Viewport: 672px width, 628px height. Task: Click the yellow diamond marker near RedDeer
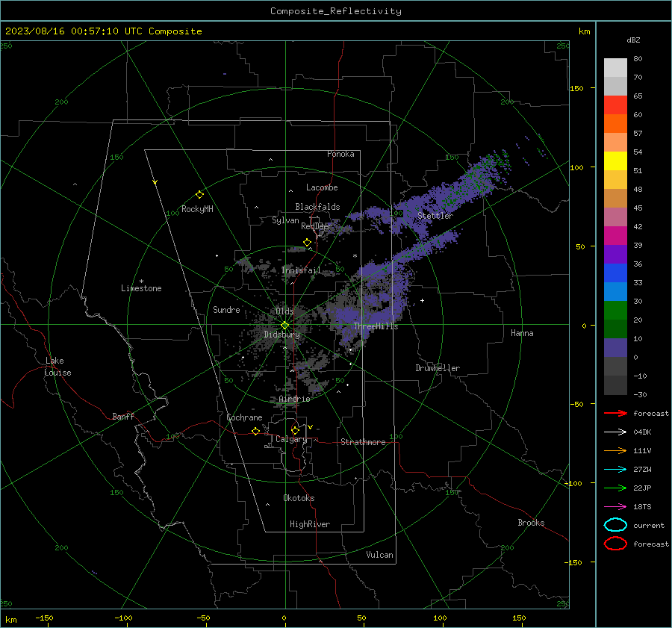point(307,243)
